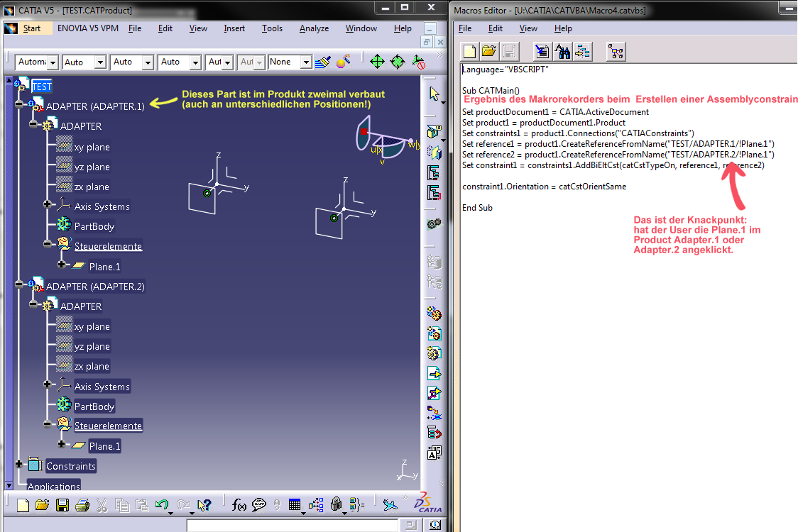Open the Start menu in CATIA
Viewport: 798px width, 532px height.
pos(31,28)
